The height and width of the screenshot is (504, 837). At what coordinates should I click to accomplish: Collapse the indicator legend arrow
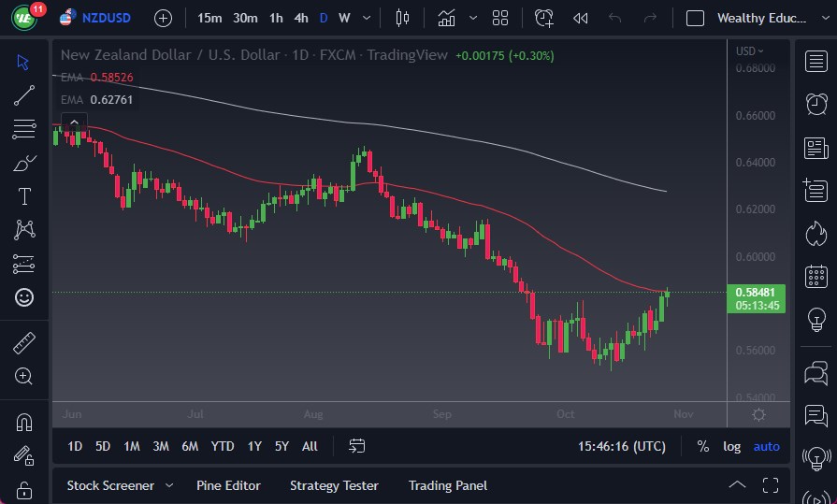point(73,121)
